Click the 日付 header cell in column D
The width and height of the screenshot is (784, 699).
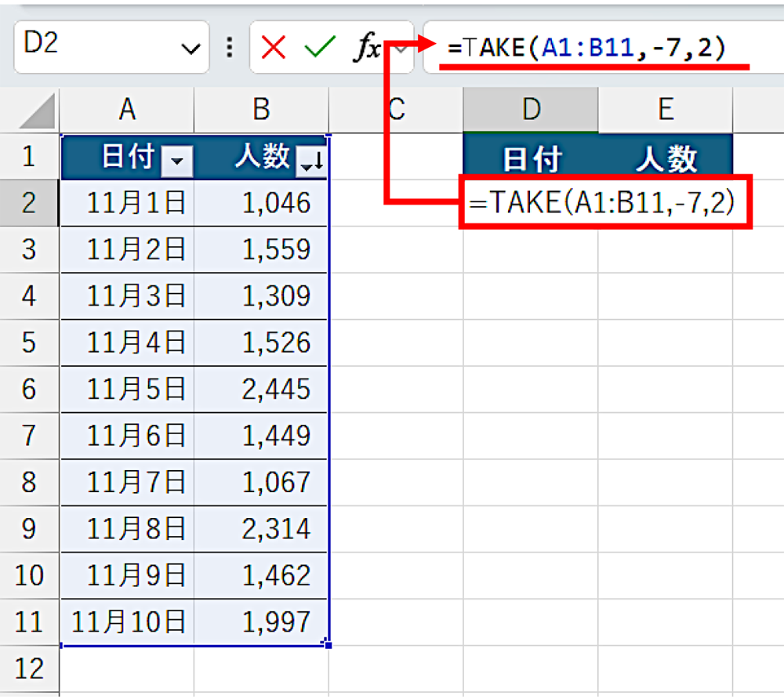click(531, 157)
